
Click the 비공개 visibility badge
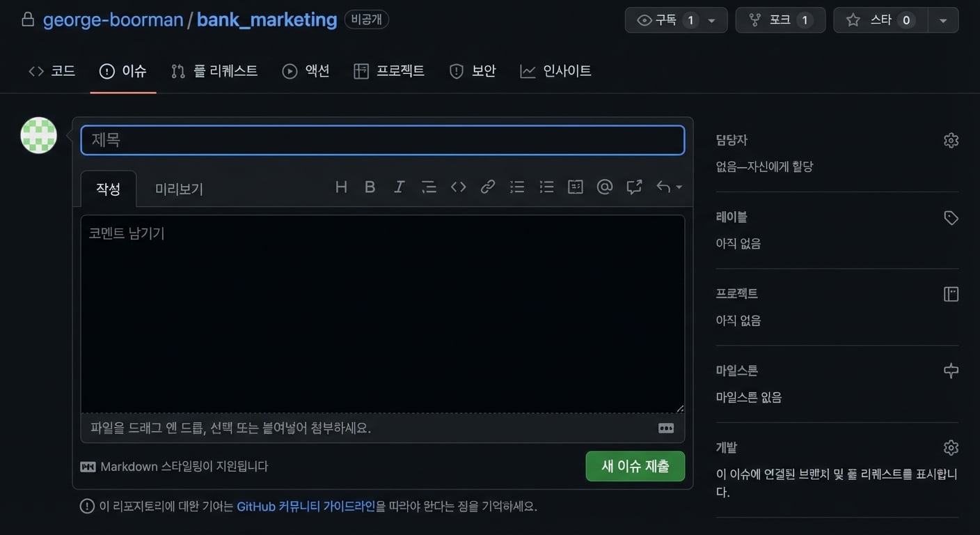(367, 20)
